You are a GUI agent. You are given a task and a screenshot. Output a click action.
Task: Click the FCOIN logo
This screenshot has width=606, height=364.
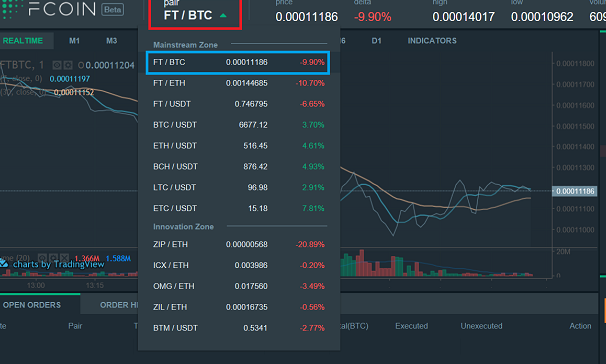click(49, 9)
